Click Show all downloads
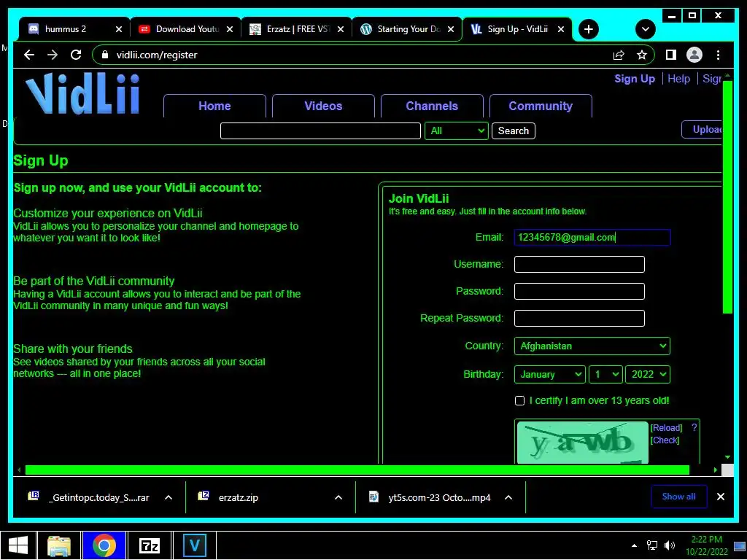The height and width of the screenshot is (560, 747). point(678,497)
